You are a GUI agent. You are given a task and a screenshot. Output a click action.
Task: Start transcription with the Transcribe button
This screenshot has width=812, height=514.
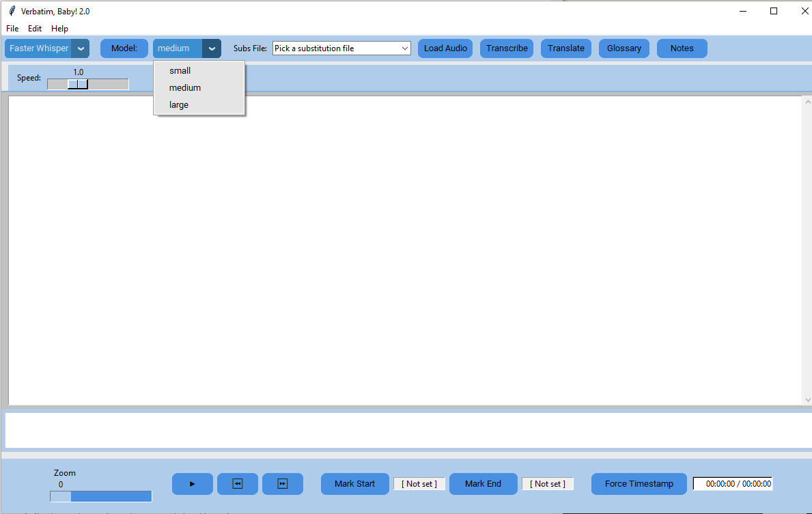pyautogui.click(x=507, y=48)
